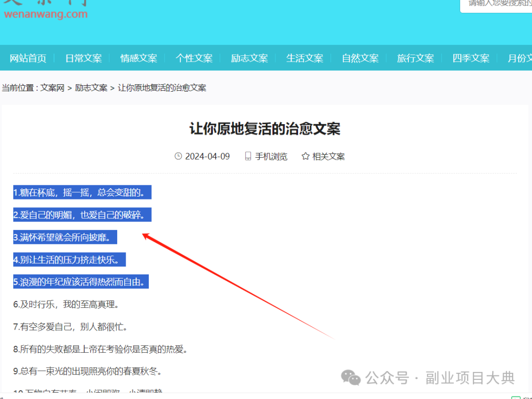This screenshot has height=399, width=532.
Task: Open the 日常文案 category menu
Action: (x=83, y=58)
